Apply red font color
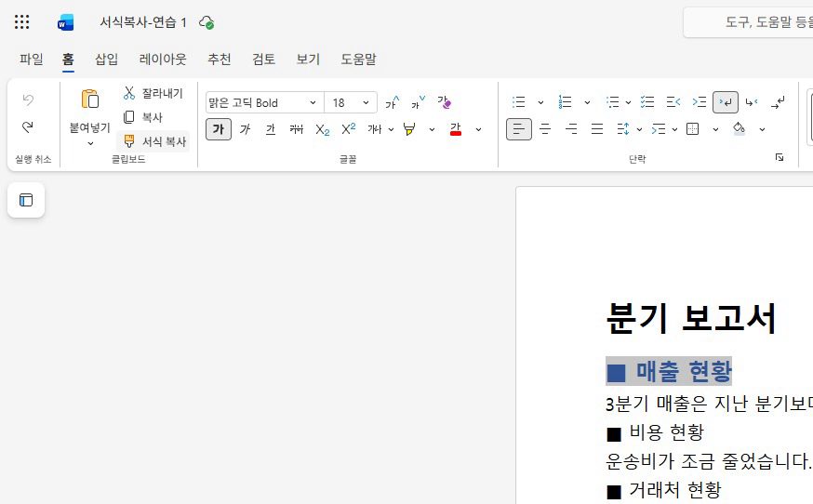This screenshot has height=504, width=813. point(455,129)
